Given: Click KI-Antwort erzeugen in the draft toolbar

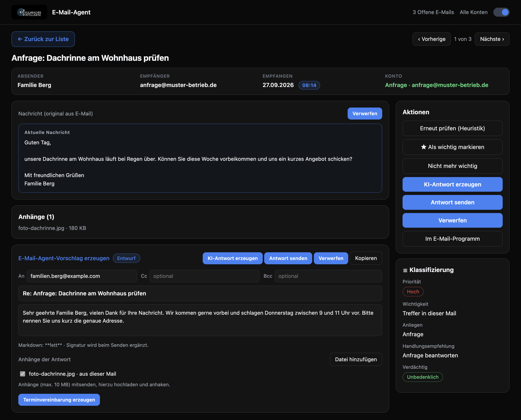Looking at the screenshot, I should [233, 258].
